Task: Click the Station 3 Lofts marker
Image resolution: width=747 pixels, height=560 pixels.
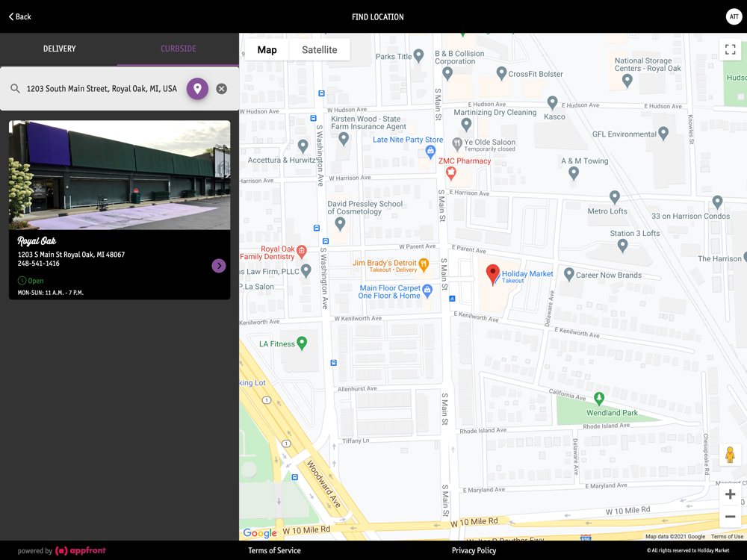Action: [622, 246]
